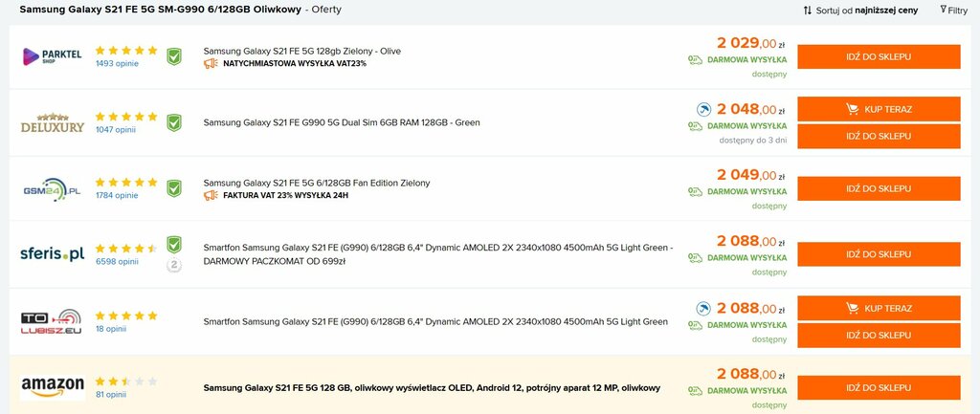Open offer titled G990 5G Dual Sim 6GB RAM 128GB - Green

pos(342,123)
